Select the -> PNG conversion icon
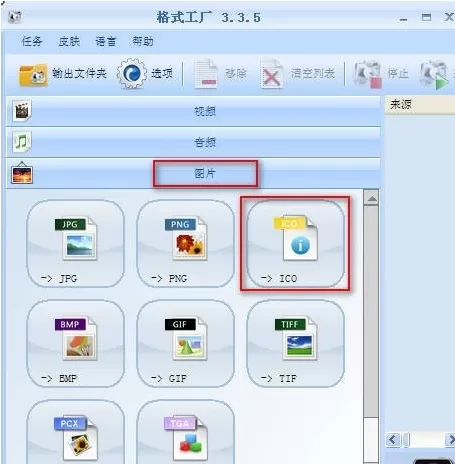This screenshot has width=455, height=464. pyautogui.click(x=186, y=244)
